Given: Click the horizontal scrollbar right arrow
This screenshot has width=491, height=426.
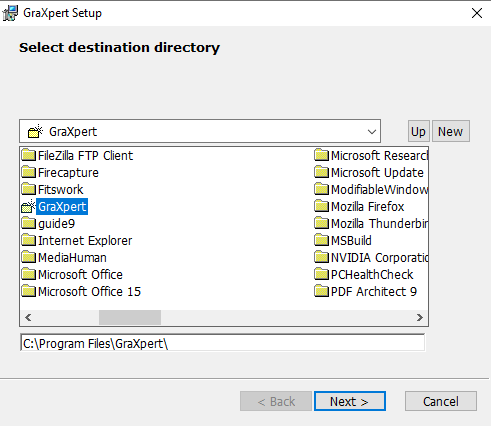Looking at the screenshot, I should coord(420,318).
